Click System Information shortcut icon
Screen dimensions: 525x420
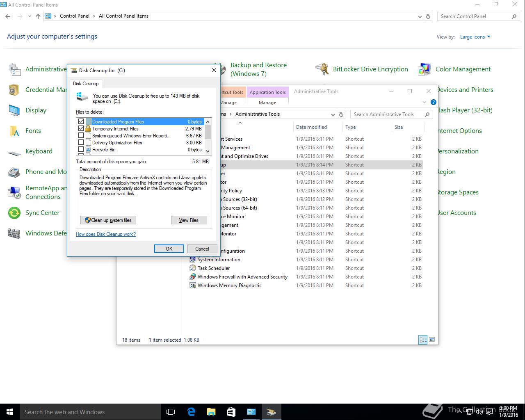pos(192,259)
